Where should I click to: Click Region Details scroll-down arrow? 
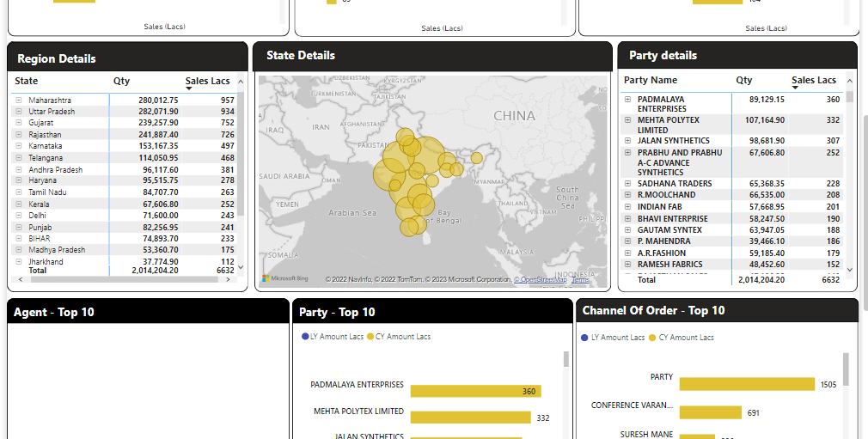tap(241, 267)
